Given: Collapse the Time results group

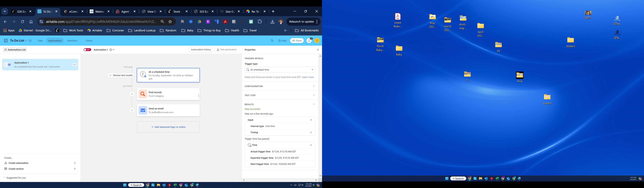Looking at the screenshot, I should coord(280,145).
